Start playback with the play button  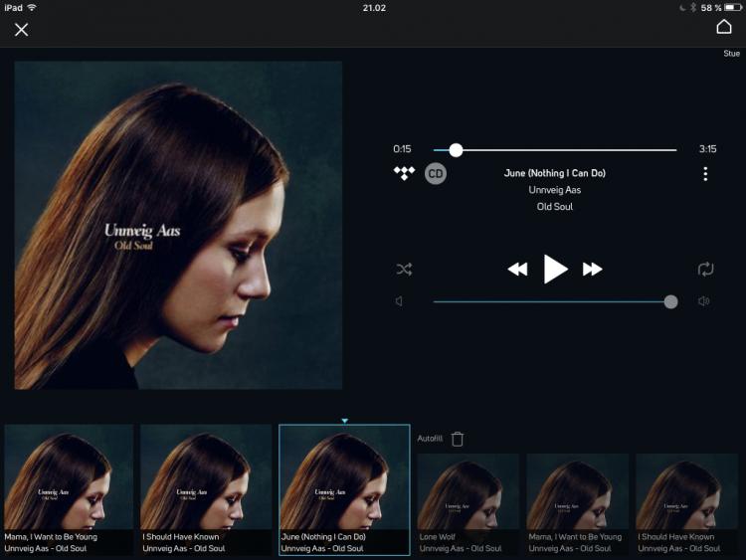(555, 269)
